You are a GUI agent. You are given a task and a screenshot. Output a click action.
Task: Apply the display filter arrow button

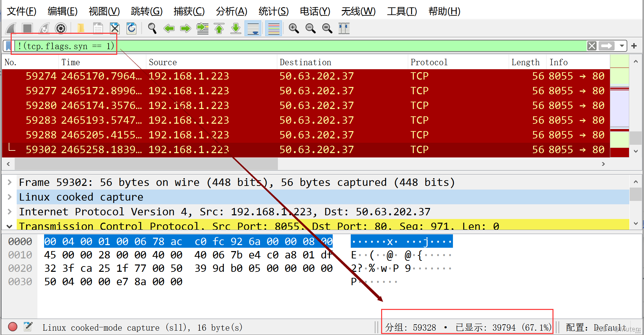pos(607,46)
